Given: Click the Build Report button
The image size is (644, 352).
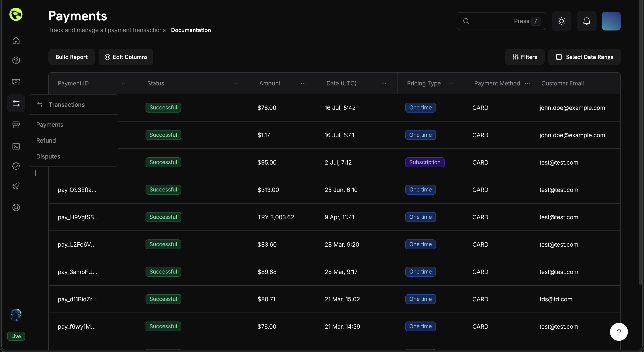Looking at the screenshot, I should [x=71, y=57].
